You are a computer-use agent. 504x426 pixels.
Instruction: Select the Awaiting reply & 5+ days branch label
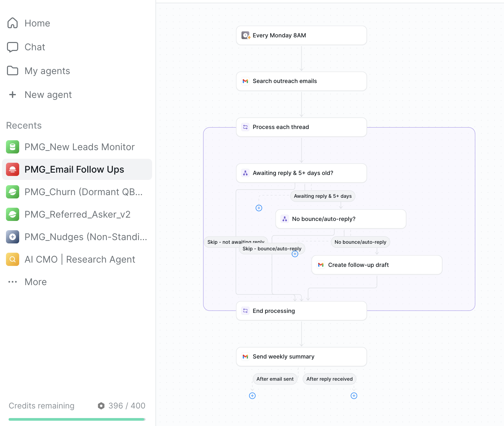pos(322,196)
